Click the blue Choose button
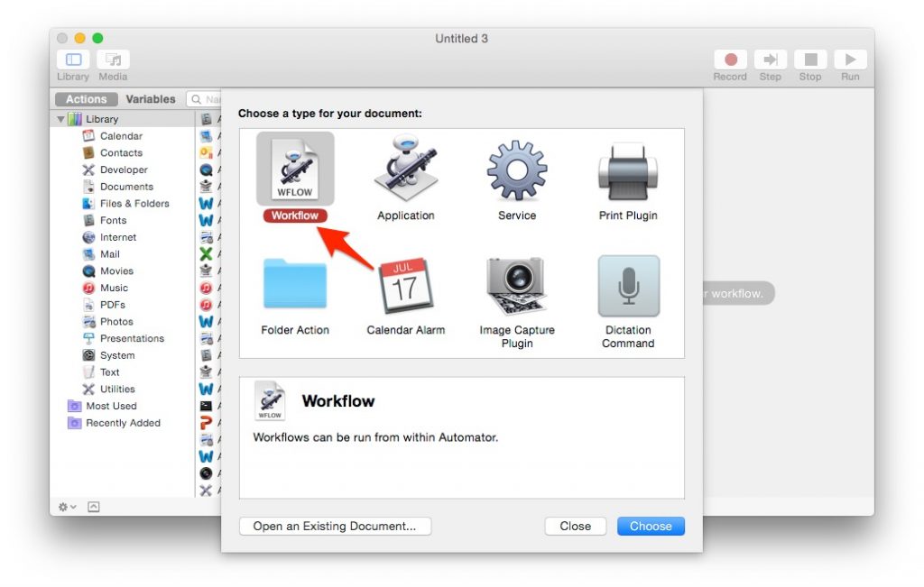This screenshot has width=924, height=587. click(x=651, y=527)
